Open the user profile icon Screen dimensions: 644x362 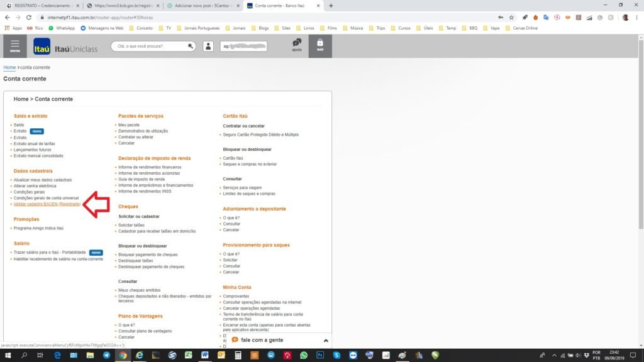[x=208, y=46]
